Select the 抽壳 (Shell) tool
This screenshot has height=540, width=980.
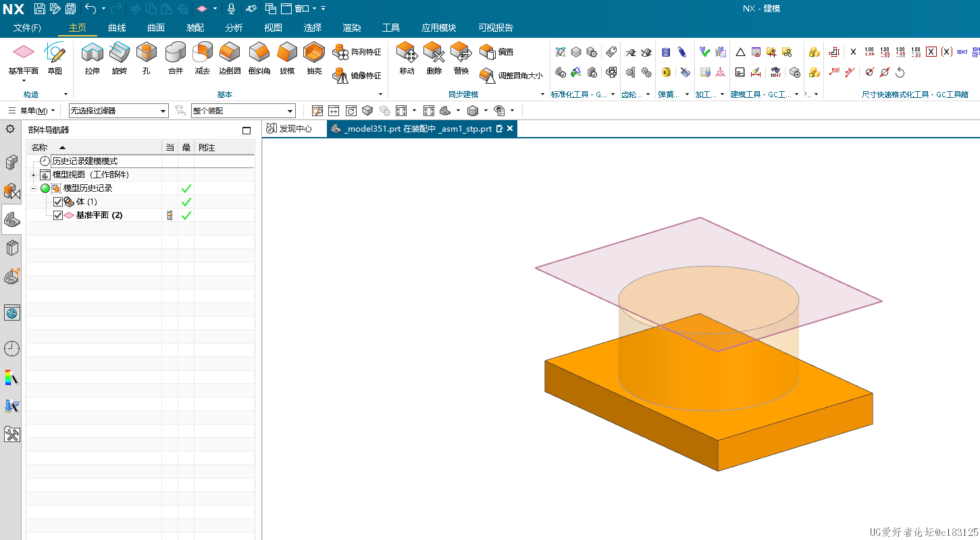point(314,58)
